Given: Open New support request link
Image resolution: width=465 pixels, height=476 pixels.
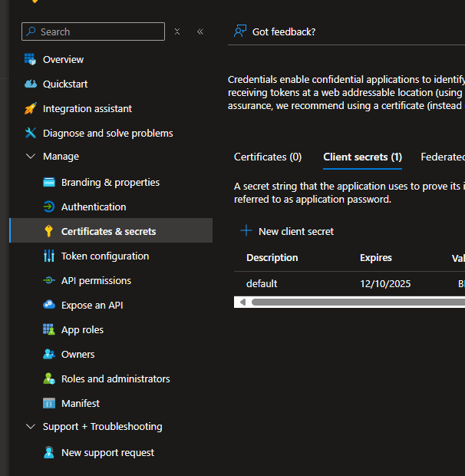Looking at the screenshot, I should click(x=107, y=452).
